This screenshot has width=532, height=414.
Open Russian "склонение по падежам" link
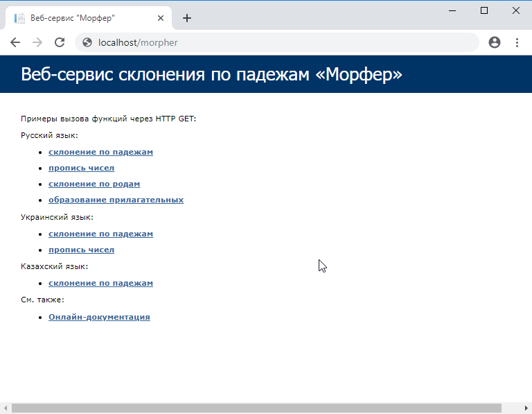(100, 152)
